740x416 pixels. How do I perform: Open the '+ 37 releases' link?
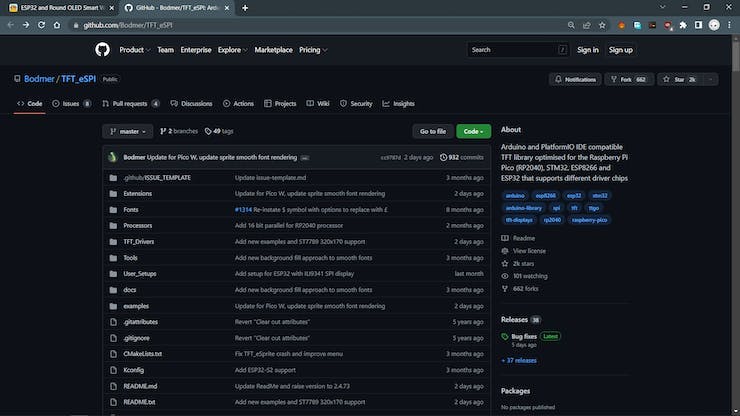click(519, 360)
